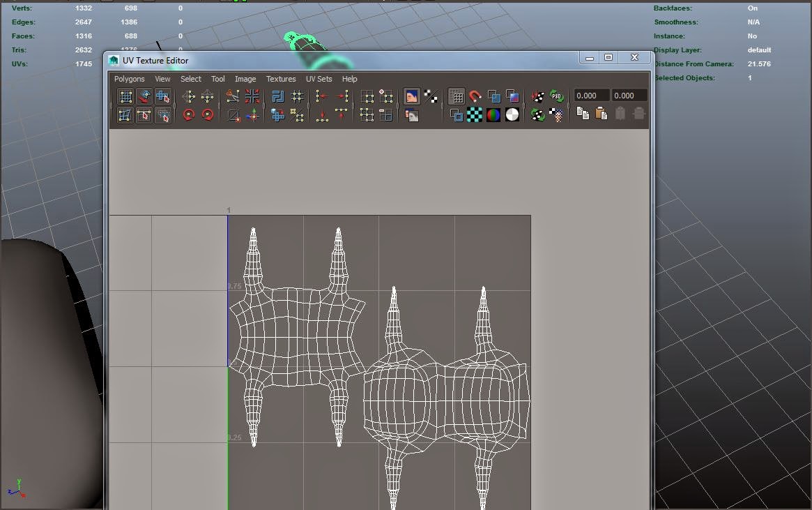Click the green-blue arrows sew icon
The image size is (812, 510).
point(252,115)
